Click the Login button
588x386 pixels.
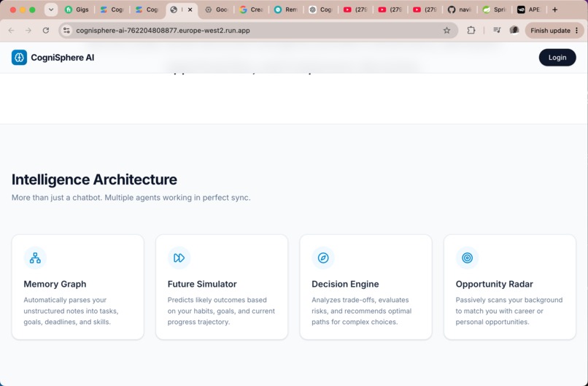pyautogui.click(x=557, y=58)
